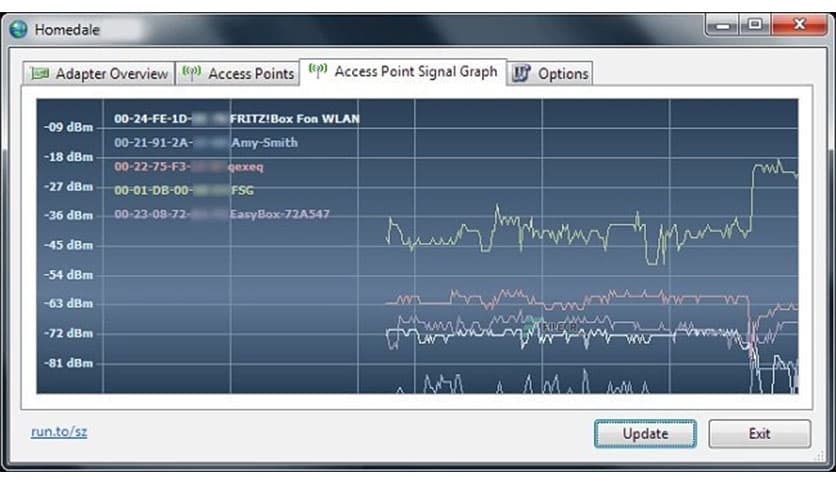Image resolution: width=836 pixels, height=484 pixels.
Task: Click the -63 dBm axis label
Action: [68, 304]
